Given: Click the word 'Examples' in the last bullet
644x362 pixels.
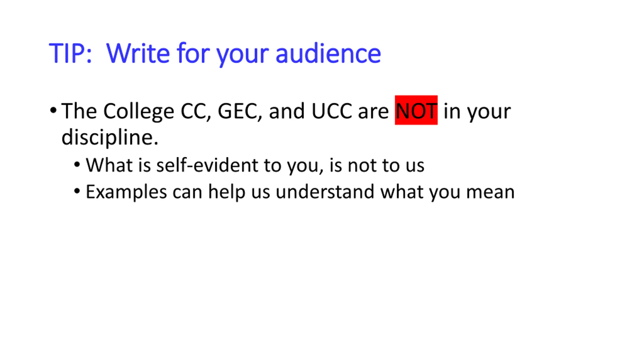Looking at the screenshot, I should click(x=126, y=192).
